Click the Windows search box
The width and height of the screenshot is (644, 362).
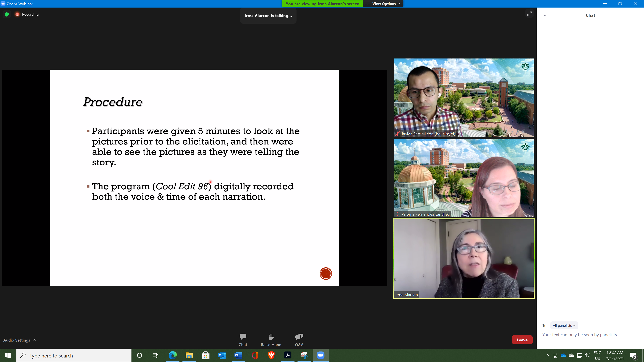(74, 355)
